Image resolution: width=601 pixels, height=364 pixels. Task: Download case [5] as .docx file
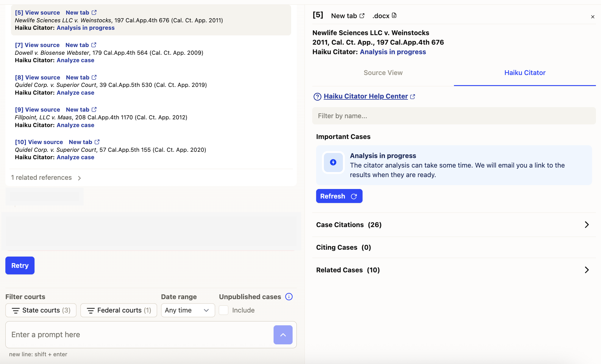point(384,16)
